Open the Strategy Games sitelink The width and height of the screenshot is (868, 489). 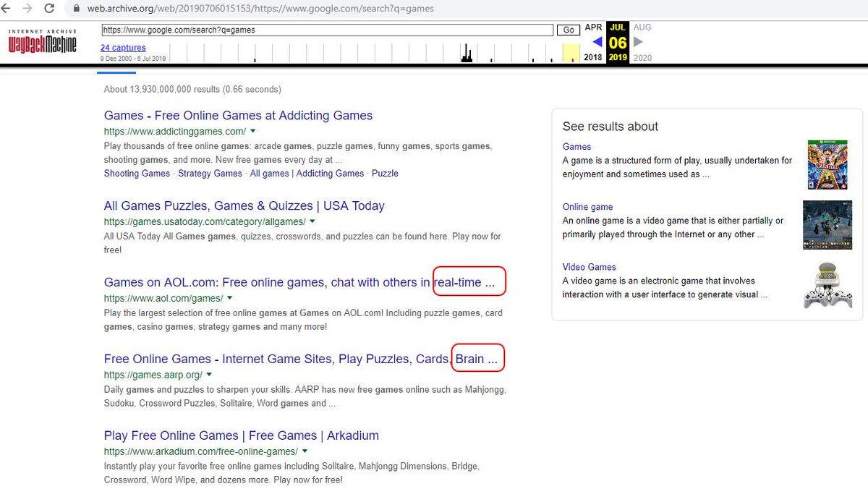point(210,174)
